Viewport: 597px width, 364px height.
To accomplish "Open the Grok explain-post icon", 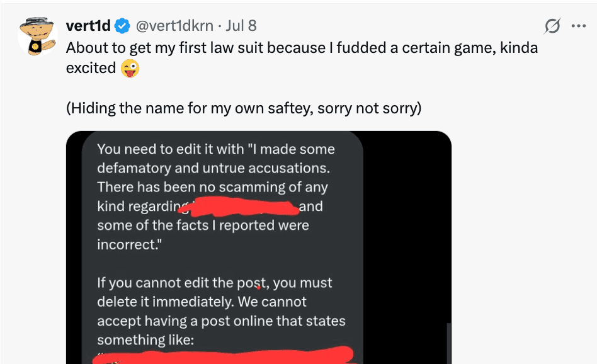I will point(552,26).
